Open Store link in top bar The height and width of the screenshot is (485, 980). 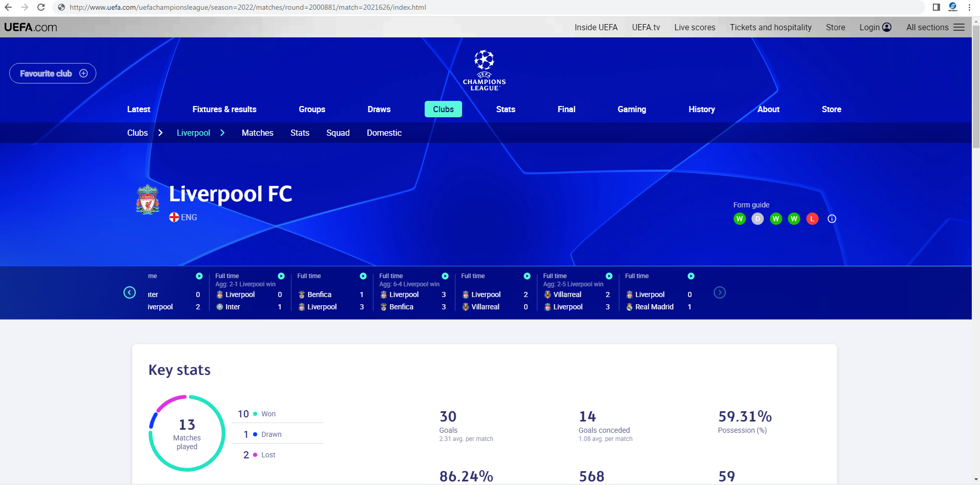click(836, 27)
